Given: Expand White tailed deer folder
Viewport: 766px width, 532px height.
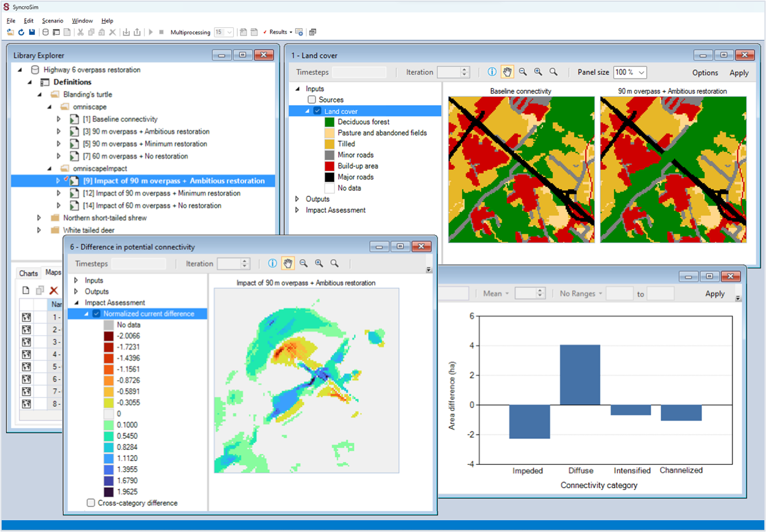Looking at the screenshot, I should coord(39,230).
